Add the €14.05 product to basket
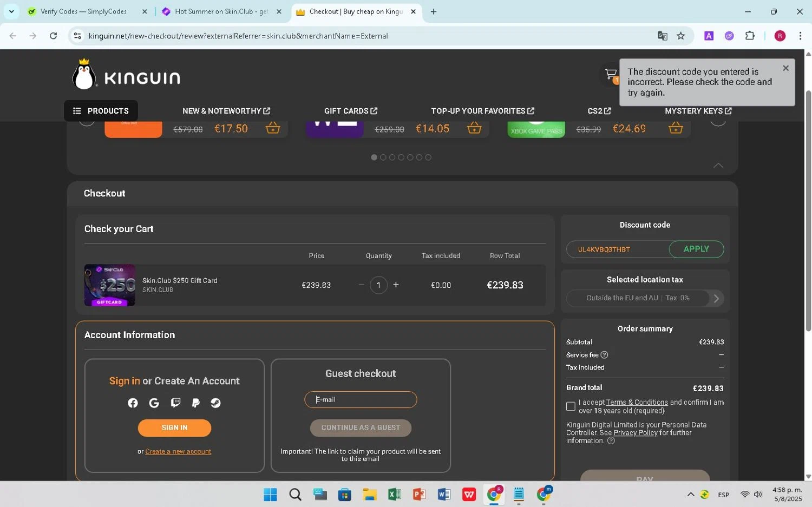 coord(474,128)
